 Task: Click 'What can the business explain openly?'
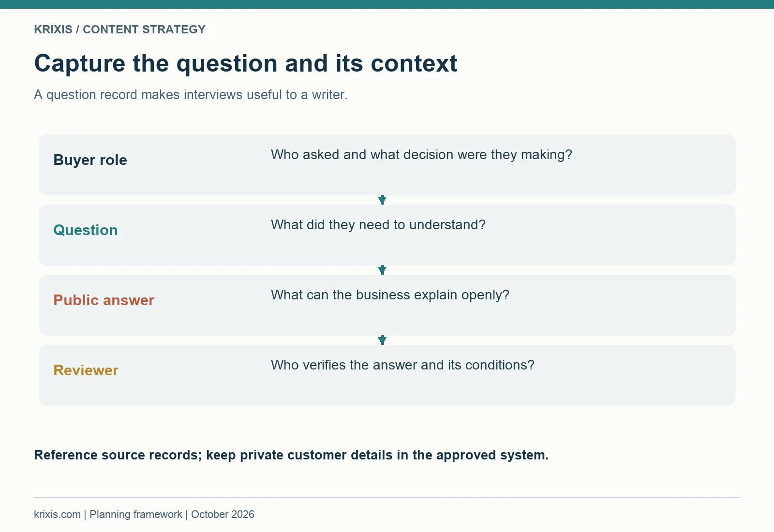coord(390,295)
